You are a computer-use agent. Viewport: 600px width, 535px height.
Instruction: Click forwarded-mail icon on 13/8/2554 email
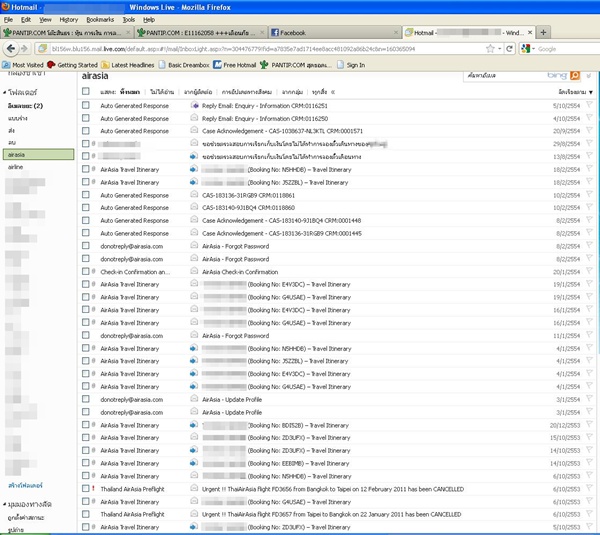[x=194, y=157]
